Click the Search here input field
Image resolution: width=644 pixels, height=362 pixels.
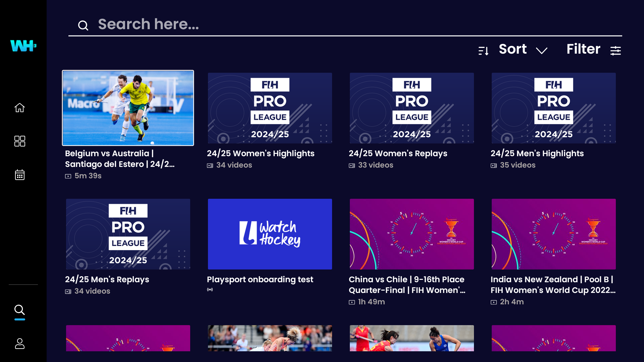point(345,24)
